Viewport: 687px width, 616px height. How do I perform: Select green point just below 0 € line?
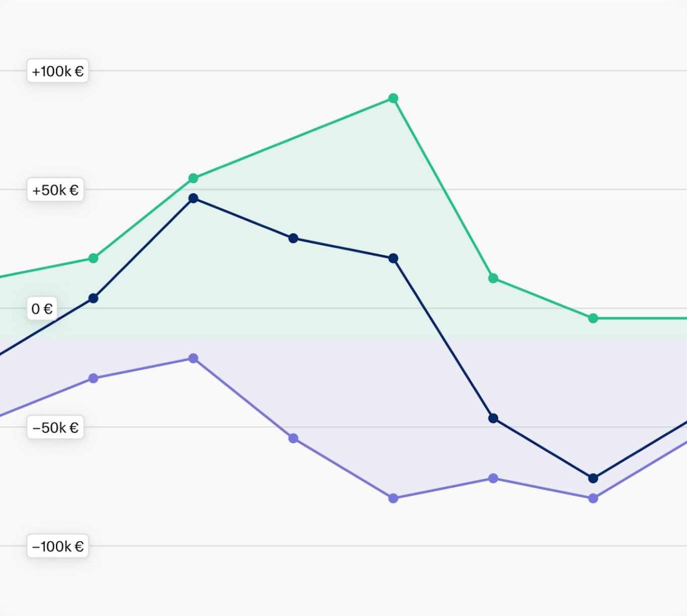[593, 318]
